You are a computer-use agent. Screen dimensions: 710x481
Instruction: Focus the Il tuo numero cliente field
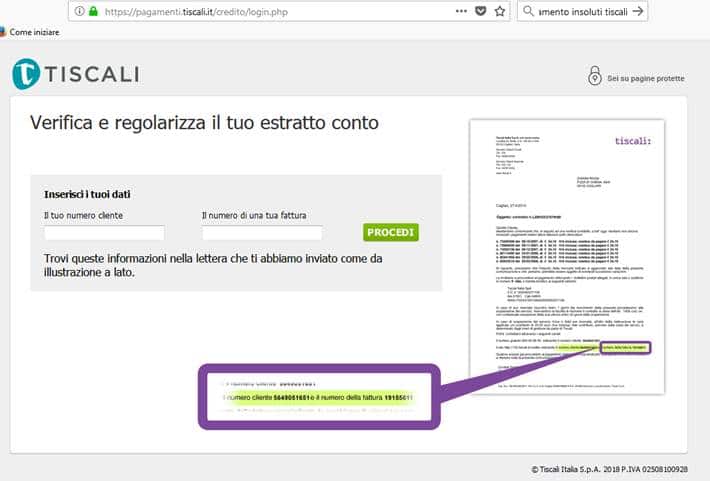(105, 233)
